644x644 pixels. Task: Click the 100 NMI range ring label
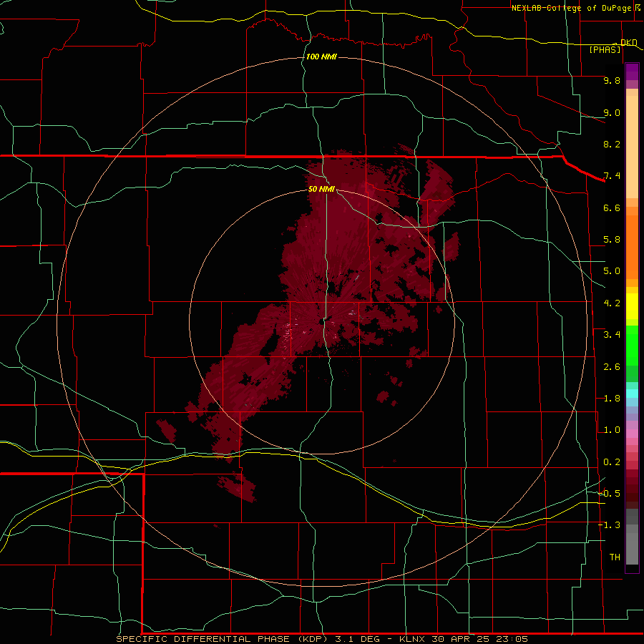coord(321,57)
